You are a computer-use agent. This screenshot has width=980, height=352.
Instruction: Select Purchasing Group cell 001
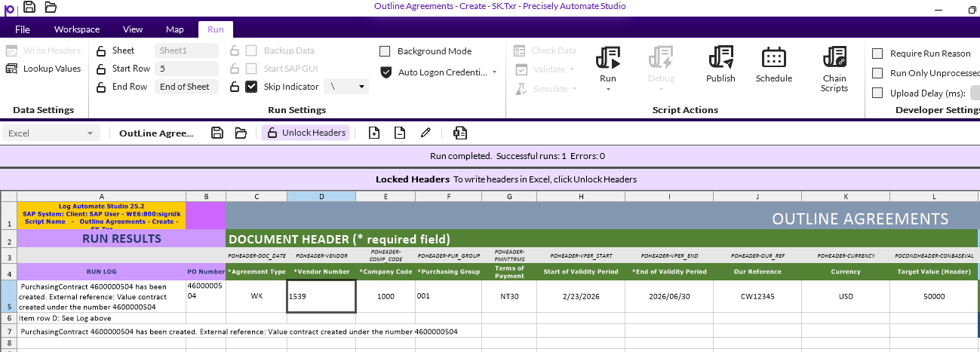(448, 296)
